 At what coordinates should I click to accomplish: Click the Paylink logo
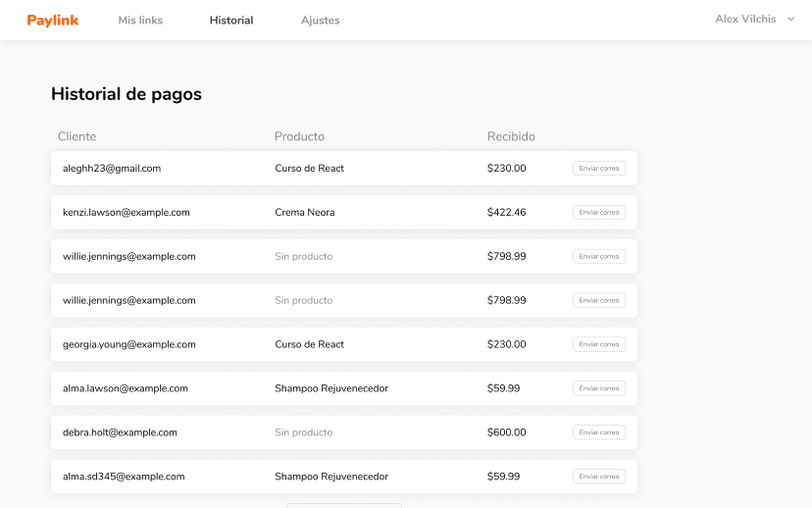[x=53, y=21]
